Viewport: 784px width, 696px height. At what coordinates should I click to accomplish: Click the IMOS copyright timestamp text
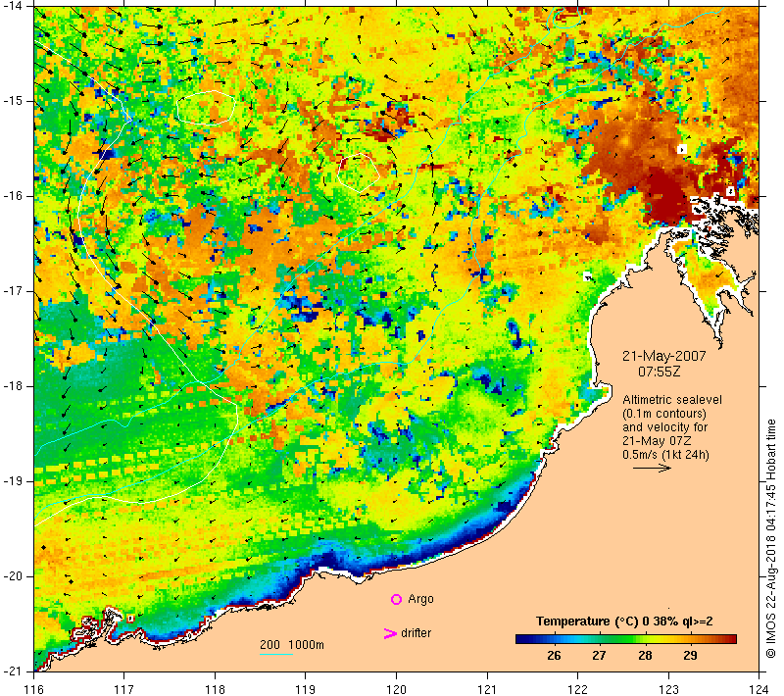point(771,539)
